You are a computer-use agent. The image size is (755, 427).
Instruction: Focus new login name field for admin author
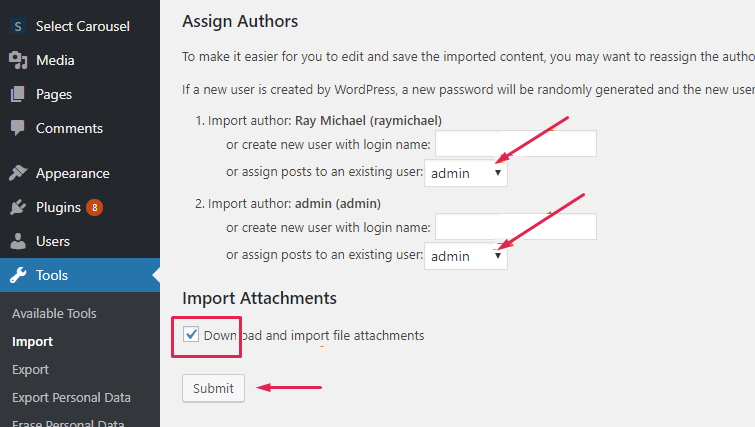point(515,227)
